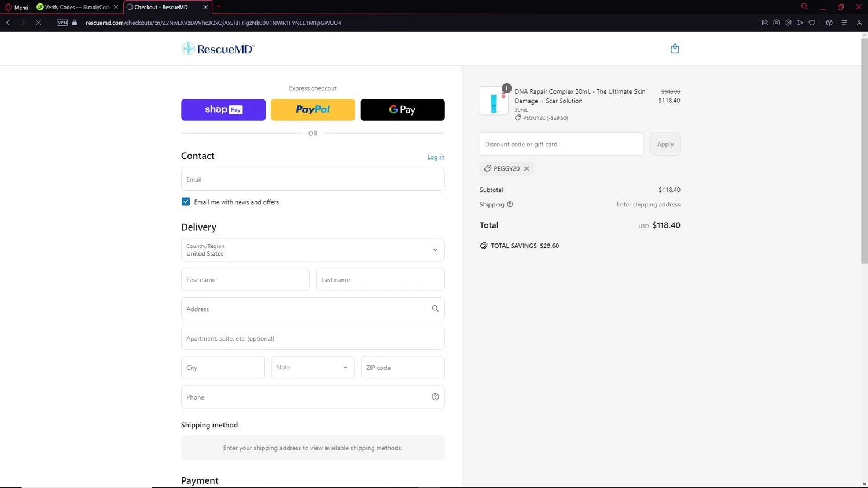Remove the PEGGY20 discount code

pos(527,169)
